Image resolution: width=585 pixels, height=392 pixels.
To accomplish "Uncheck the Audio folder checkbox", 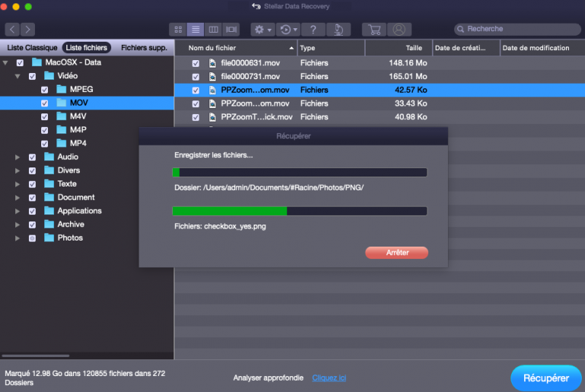I will pos(32,157).
